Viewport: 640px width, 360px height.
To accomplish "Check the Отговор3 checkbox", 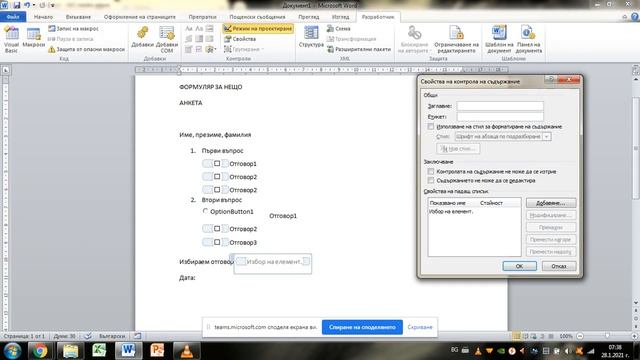I will point(217,242).
